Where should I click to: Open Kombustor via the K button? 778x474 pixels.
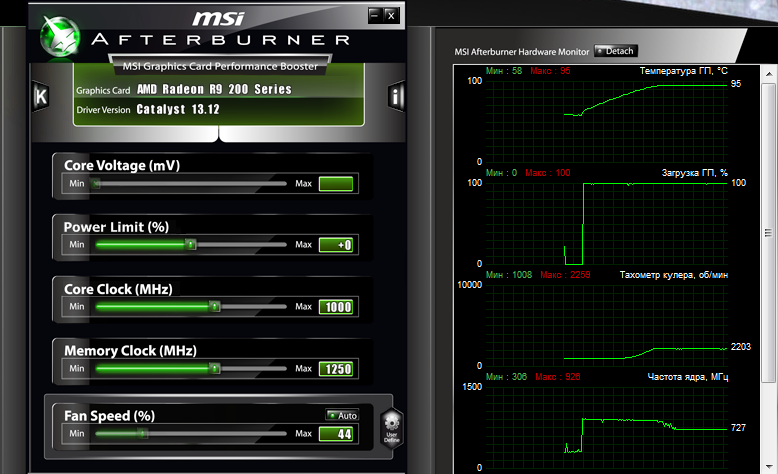point(41,96)
